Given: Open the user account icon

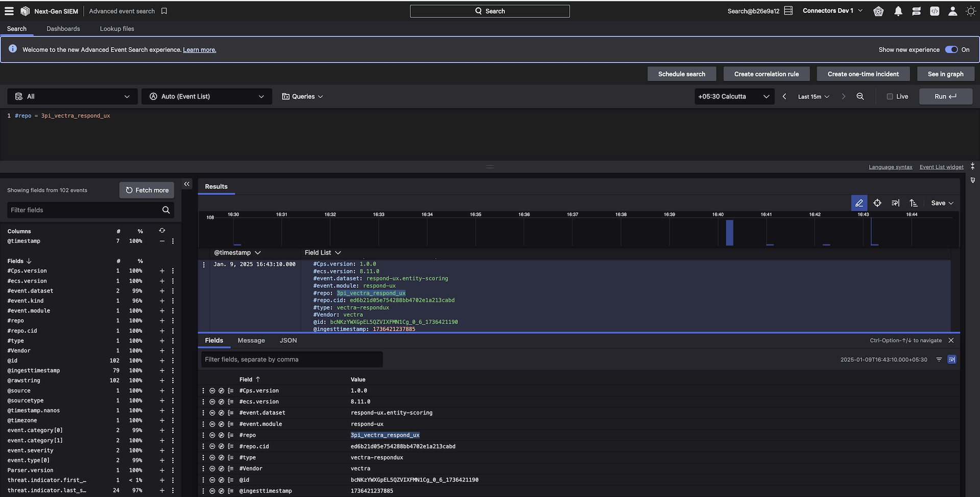Looking at the screenshot, I should pos(952,11).
